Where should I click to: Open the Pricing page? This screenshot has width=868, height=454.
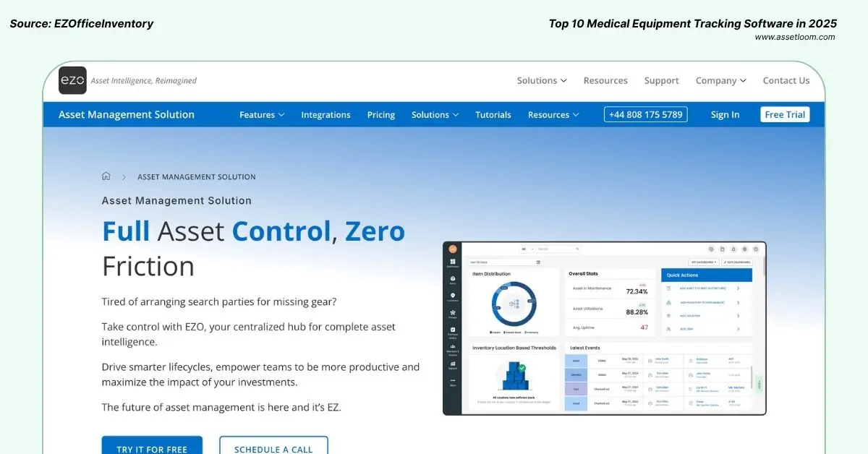[x=380, y=115]
